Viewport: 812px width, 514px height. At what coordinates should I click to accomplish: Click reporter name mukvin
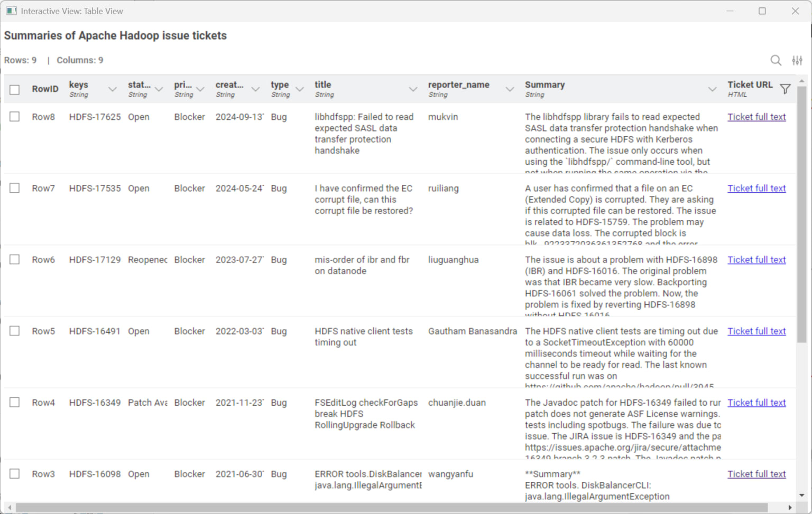(443, 117)
